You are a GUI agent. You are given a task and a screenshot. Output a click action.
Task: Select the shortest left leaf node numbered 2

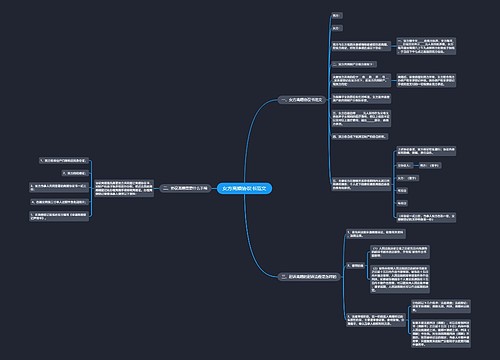pos(75,173)
